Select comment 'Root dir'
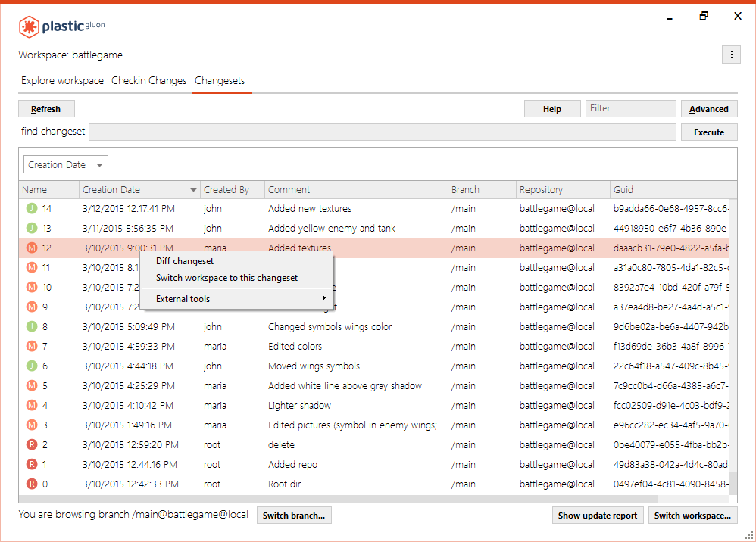This screenshot has width=756, height=542. point(285,484)
